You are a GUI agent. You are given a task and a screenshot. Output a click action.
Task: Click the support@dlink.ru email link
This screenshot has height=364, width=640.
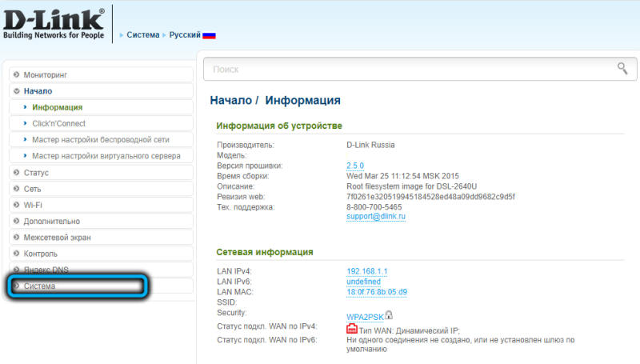click(x=375, y=217)
